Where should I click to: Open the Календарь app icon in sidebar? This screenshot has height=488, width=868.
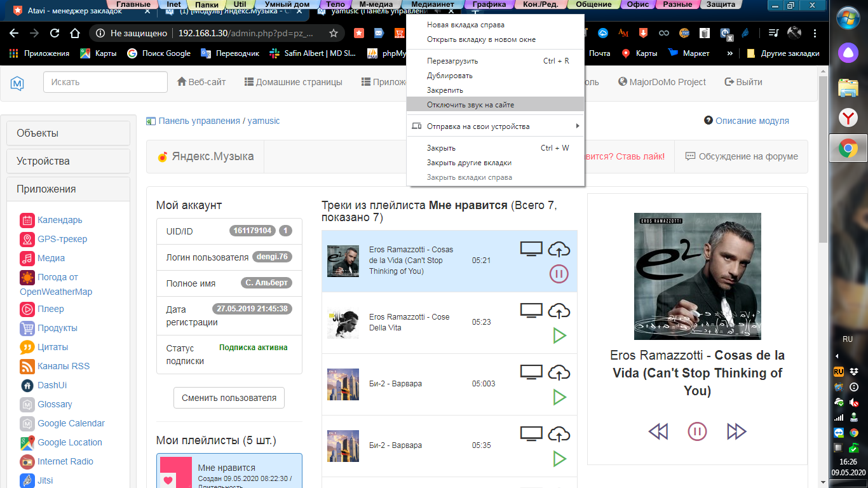click(x=27, y=220)
